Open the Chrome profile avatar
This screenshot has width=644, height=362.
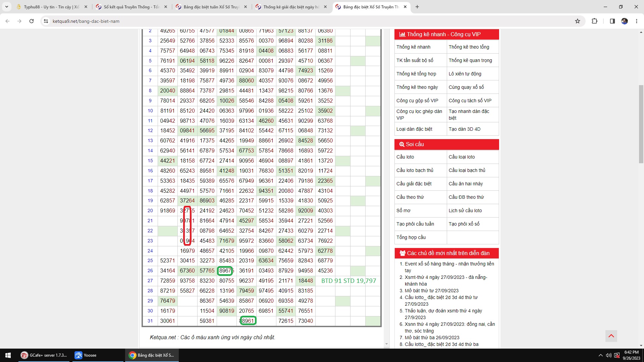pos(624,21)
